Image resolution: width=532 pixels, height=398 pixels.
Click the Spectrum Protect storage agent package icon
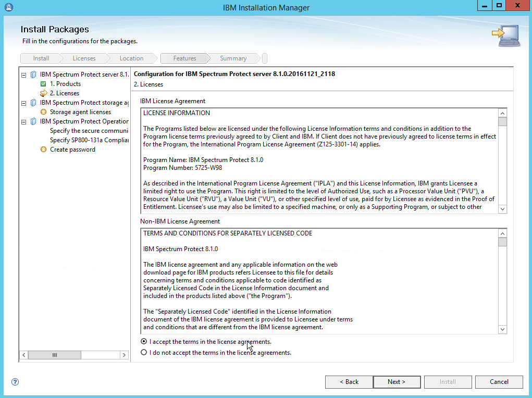point(34,103)
